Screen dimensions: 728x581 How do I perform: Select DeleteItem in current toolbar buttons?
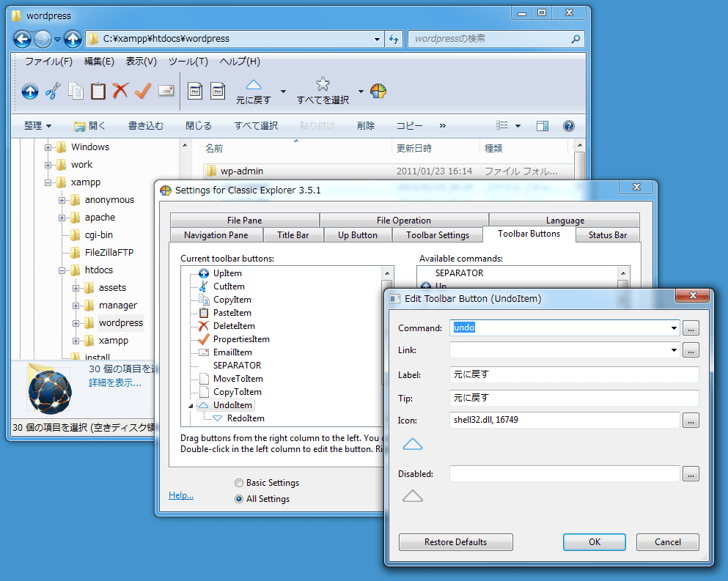pos(234,326)
